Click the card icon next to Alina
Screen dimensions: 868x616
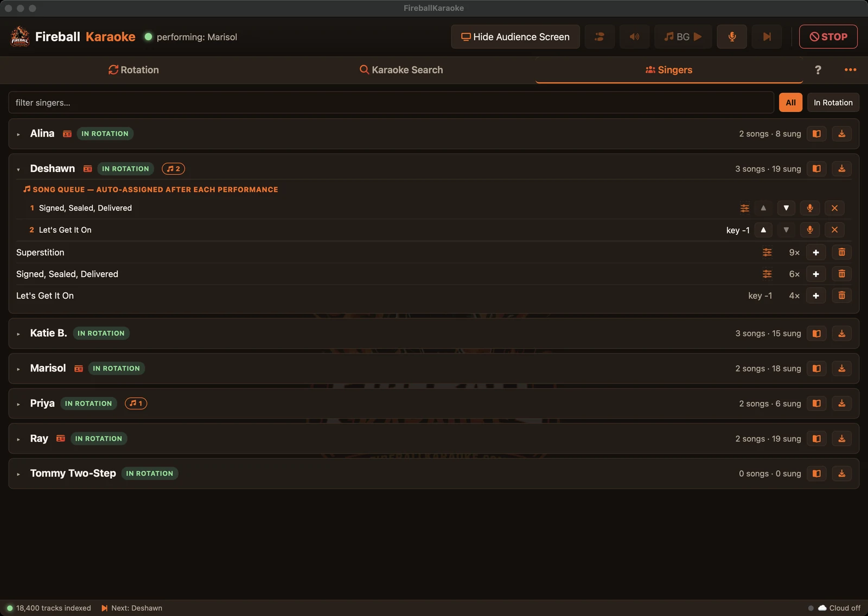coord(67,134)
